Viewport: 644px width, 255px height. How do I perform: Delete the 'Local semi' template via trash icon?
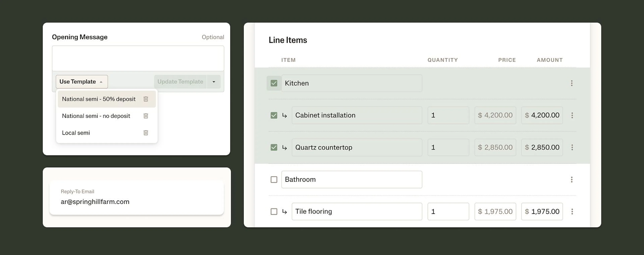click(x=146, y=133)
